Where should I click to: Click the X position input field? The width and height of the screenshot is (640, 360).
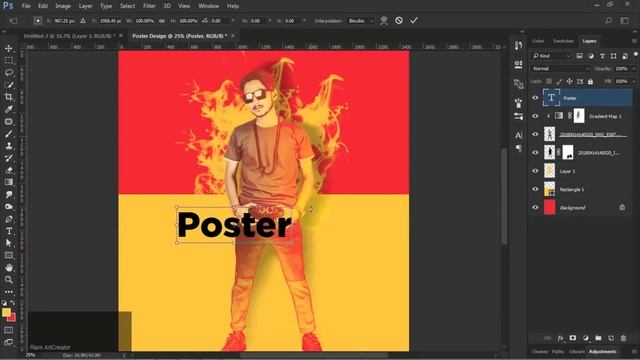click(64, 20)
